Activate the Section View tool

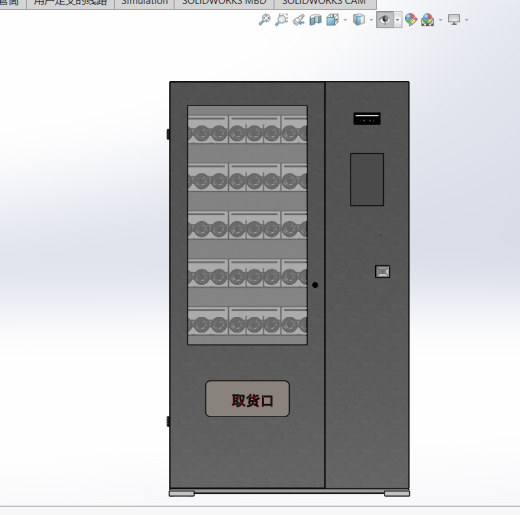click(315, 20)
